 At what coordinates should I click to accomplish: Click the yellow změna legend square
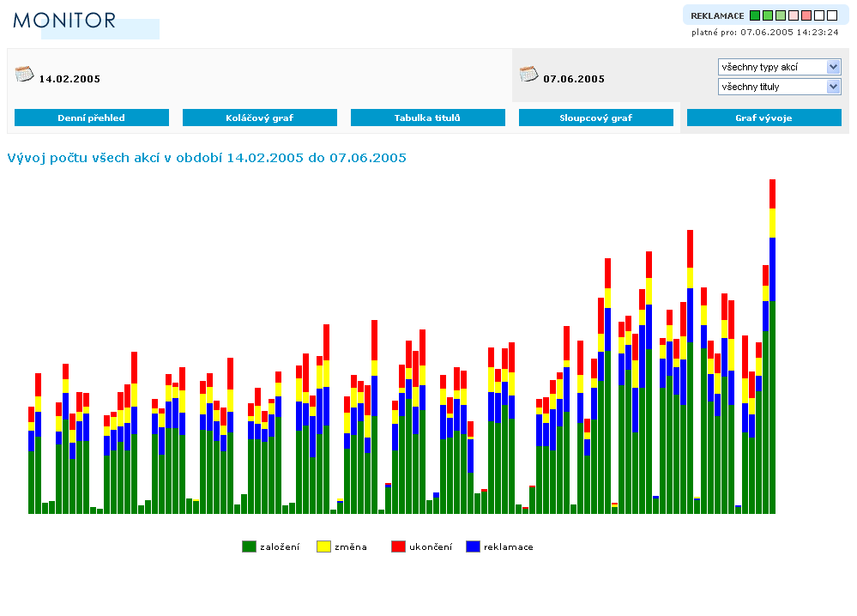pos(323,547)
